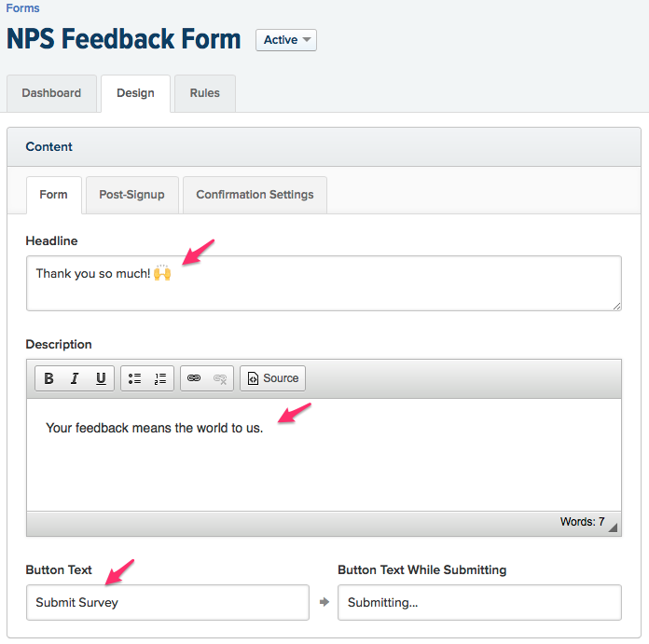649x644 pixels.
Task: Switch editor to Source view
Action: click(273, 378)
